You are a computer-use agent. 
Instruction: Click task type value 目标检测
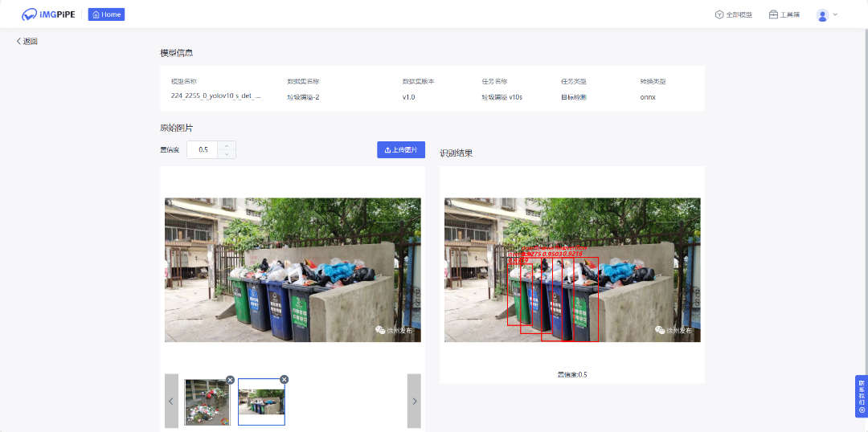574,97
